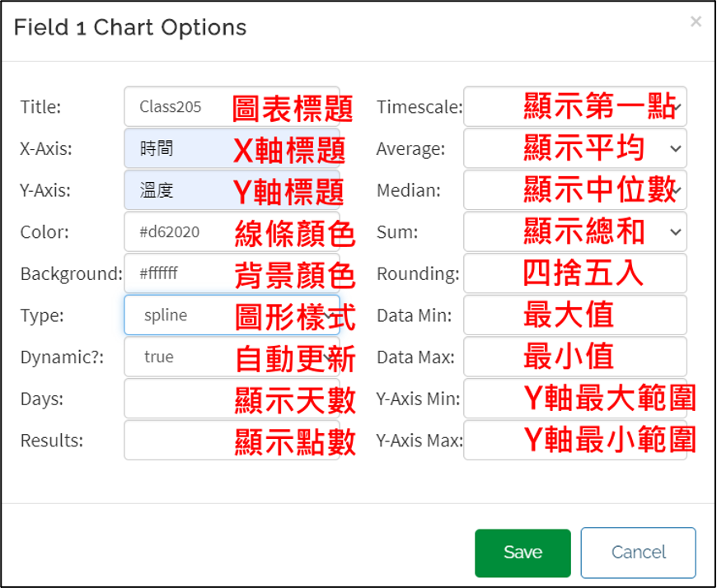Screen dimensions: 717x588
Task: Click the Data Max input field
Action: [574, 357]
